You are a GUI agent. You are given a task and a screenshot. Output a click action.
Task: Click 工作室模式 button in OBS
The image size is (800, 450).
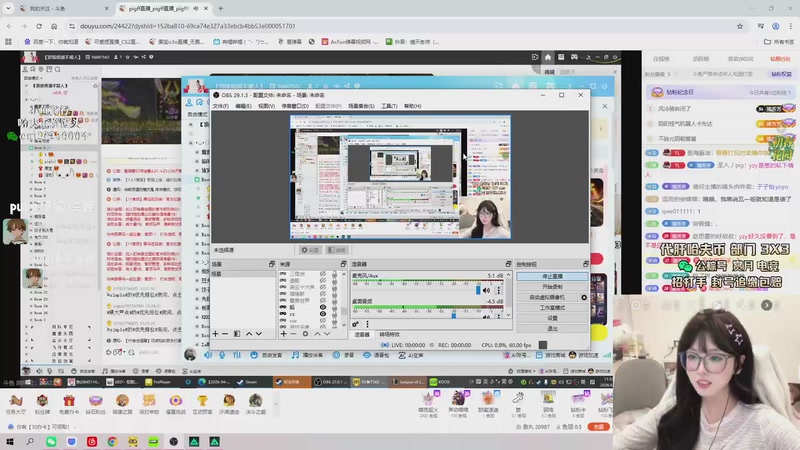tap(552, 308)
